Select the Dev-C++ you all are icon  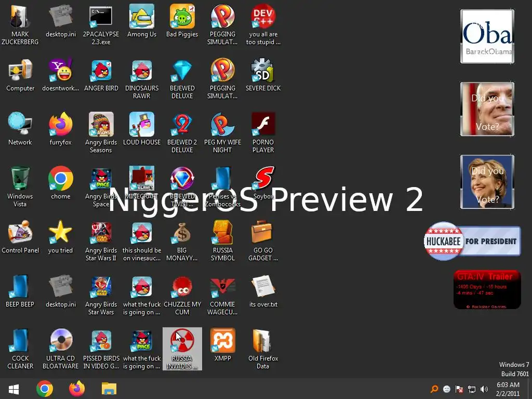click(263, 24)
